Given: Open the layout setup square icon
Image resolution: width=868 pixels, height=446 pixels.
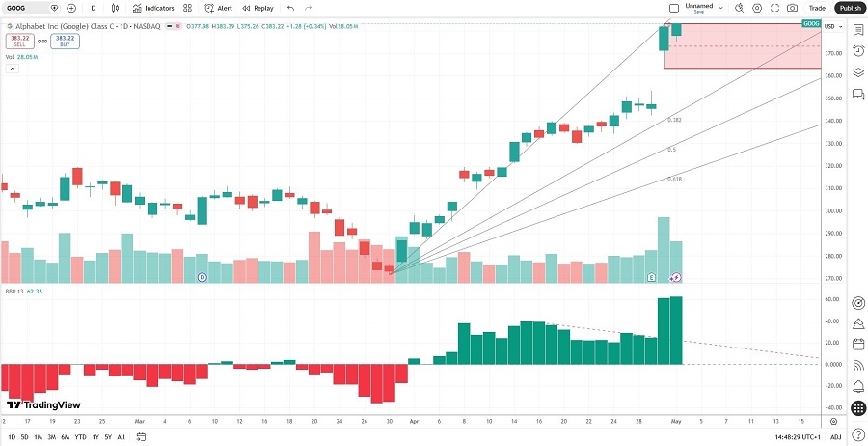Looking at the screenshot, I should 674,8.
